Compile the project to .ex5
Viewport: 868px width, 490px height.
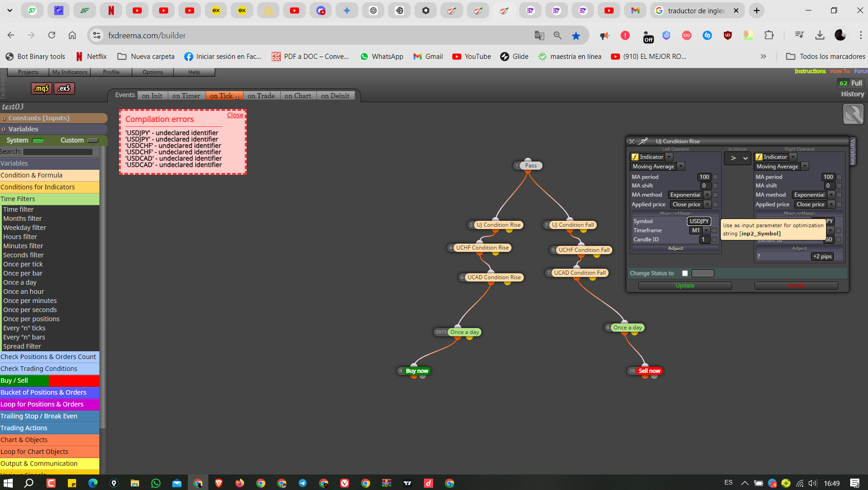coord(64,89)
